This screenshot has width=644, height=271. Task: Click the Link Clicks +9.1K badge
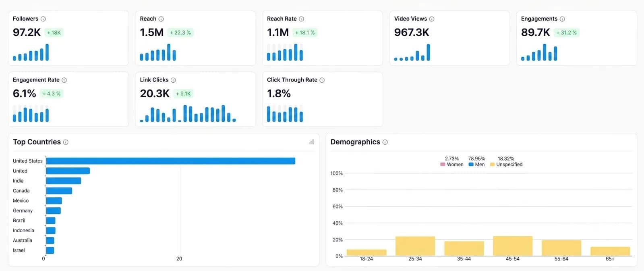[184, 94]
